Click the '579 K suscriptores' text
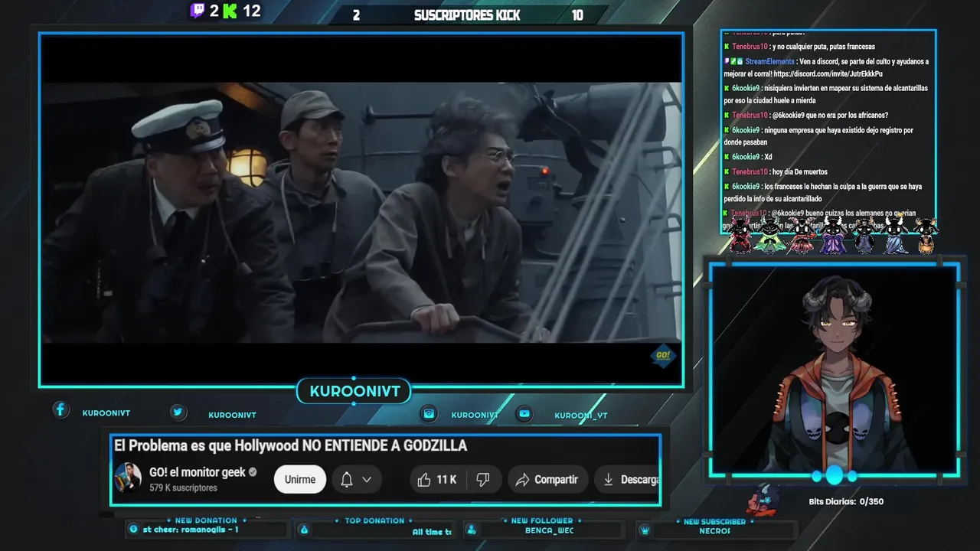Image resolution: width=980 pixels, height=551 pixels. tap(183, 487)
